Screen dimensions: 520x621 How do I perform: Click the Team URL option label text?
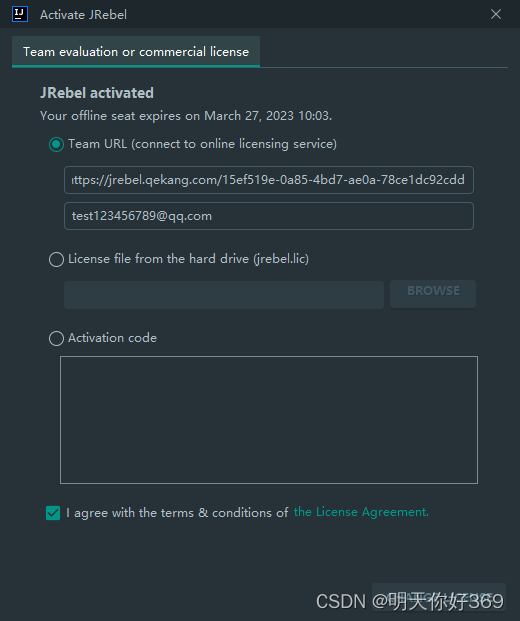pos(202,144)
